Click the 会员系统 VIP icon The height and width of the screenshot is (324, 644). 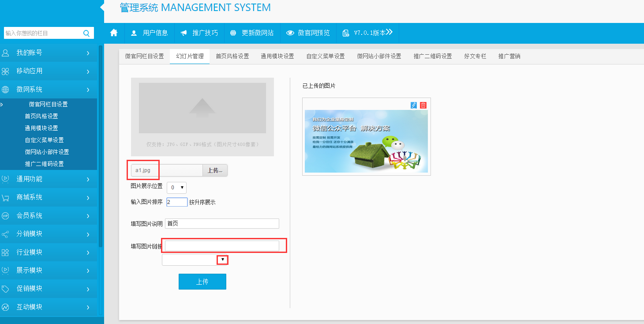(x=5, y=216)
